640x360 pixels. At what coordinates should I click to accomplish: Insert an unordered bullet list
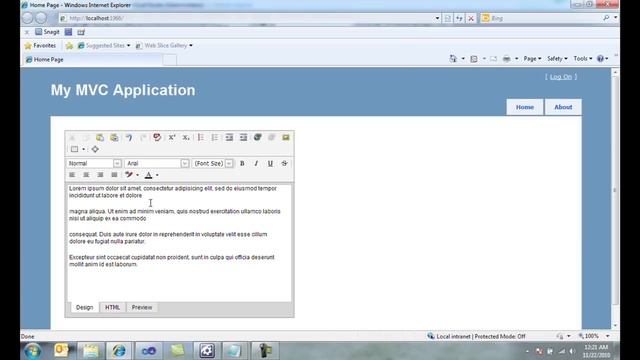pos(215,138)
